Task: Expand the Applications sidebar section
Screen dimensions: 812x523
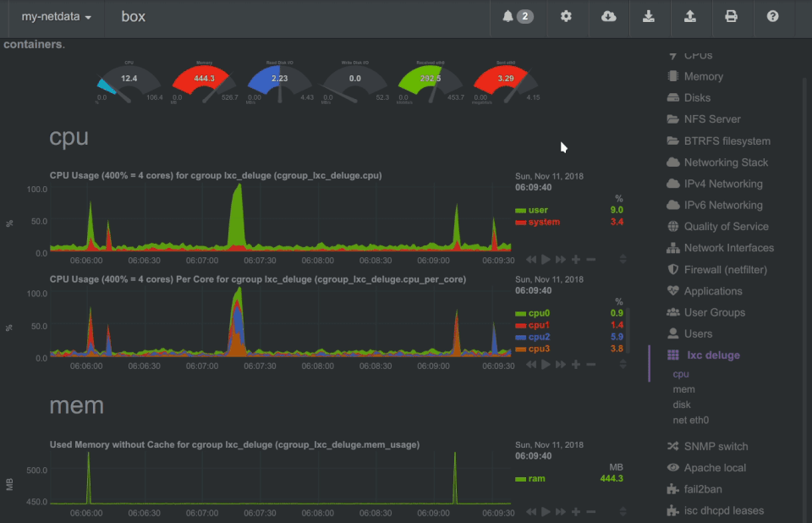Action: (705, 291)
